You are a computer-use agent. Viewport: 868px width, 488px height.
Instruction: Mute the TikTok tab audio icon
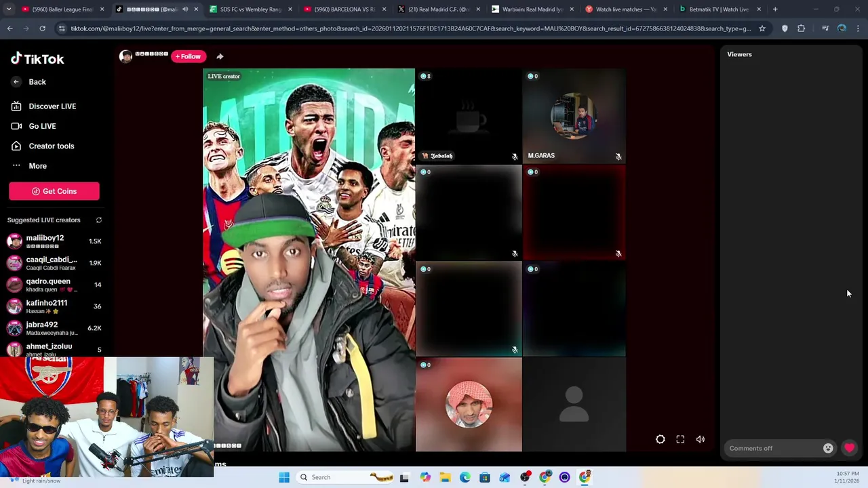tap(185, 9)
